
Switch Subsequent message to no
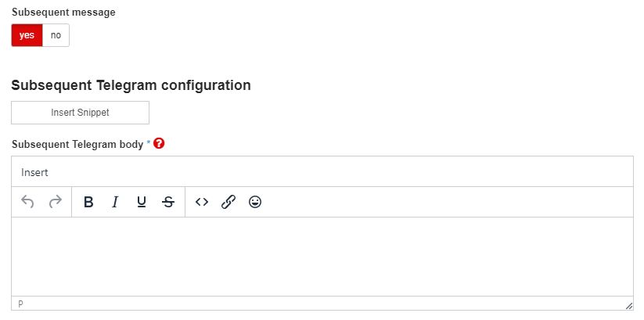pos(56,35)
